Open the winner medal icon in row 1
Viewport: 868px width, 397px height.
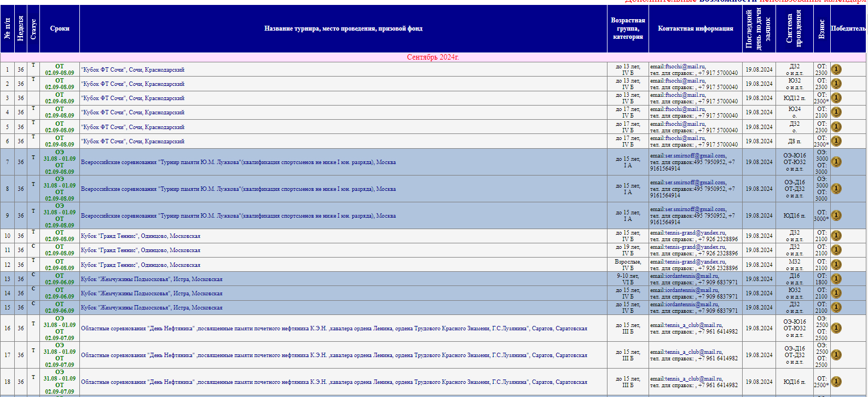click(x=836, y=69)
